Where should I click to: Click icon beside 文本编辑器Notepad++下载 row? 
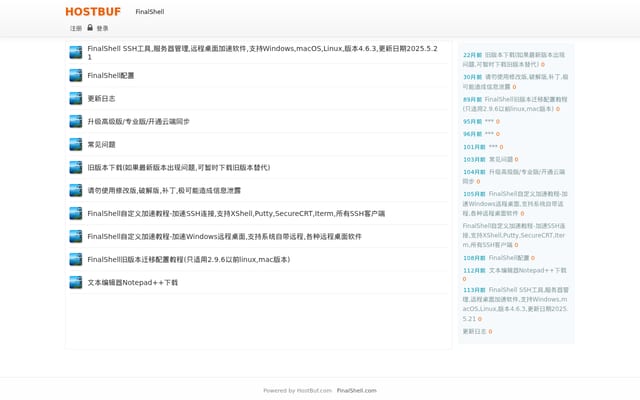click(76, 282)
